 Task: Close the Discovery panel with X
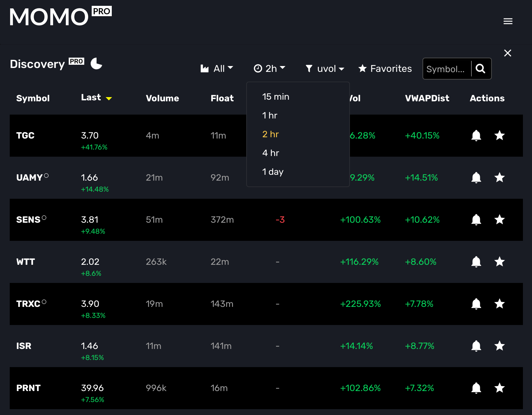[508, 53]
